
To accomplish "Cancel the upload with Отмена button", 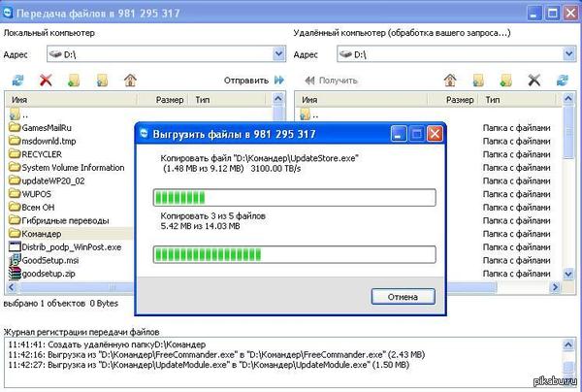I will tap(404, 297).
